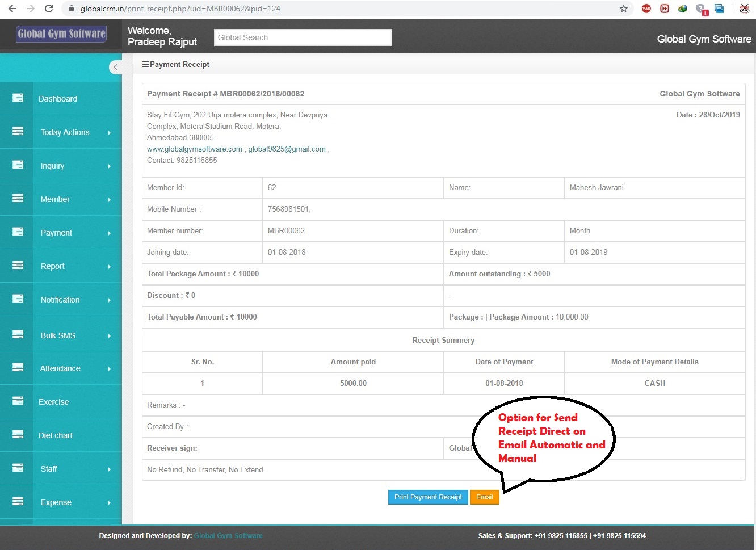Viewport: 756px width, 550px height.
Task: Click the Notification sidebar icon
Action: [18, 300]
